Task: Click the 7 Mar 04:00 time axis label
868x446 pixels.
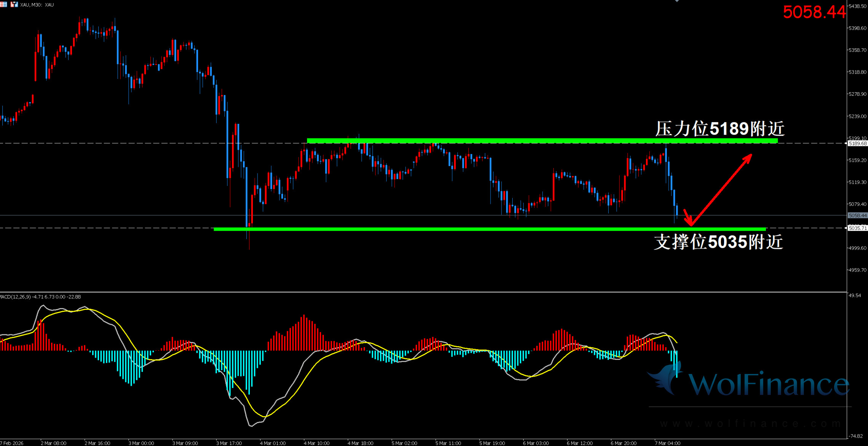Action: click(x=667, y=443)
